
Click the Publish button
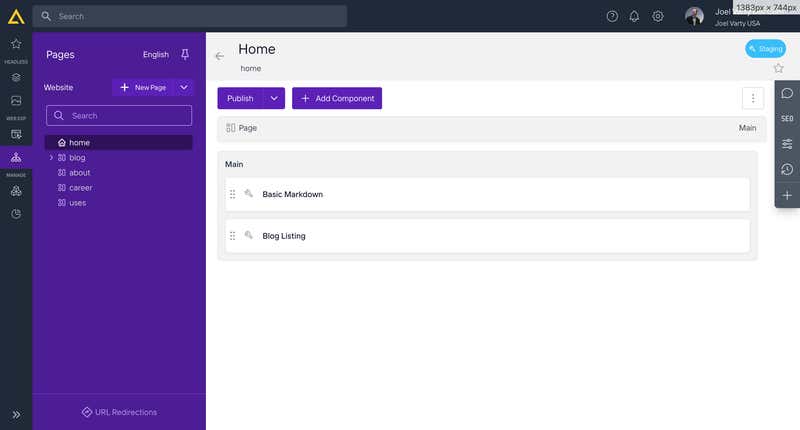[240, 98]
